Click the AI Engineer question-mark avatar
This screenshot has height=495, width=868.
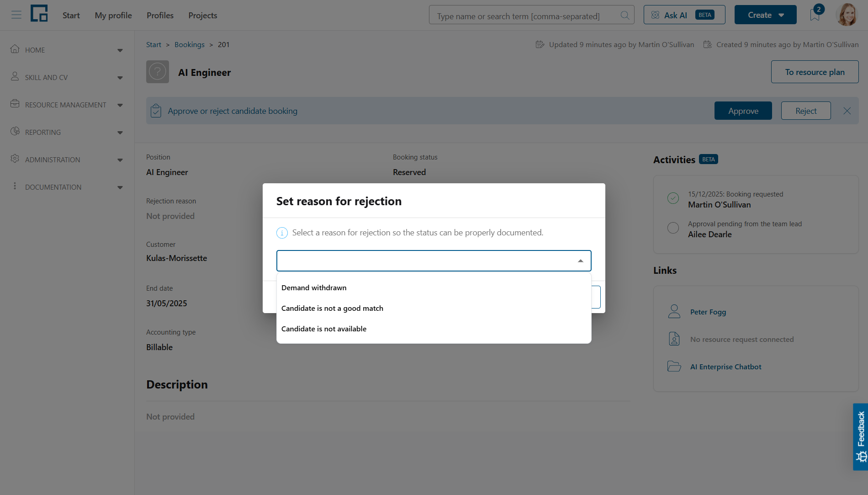point(158,72)
